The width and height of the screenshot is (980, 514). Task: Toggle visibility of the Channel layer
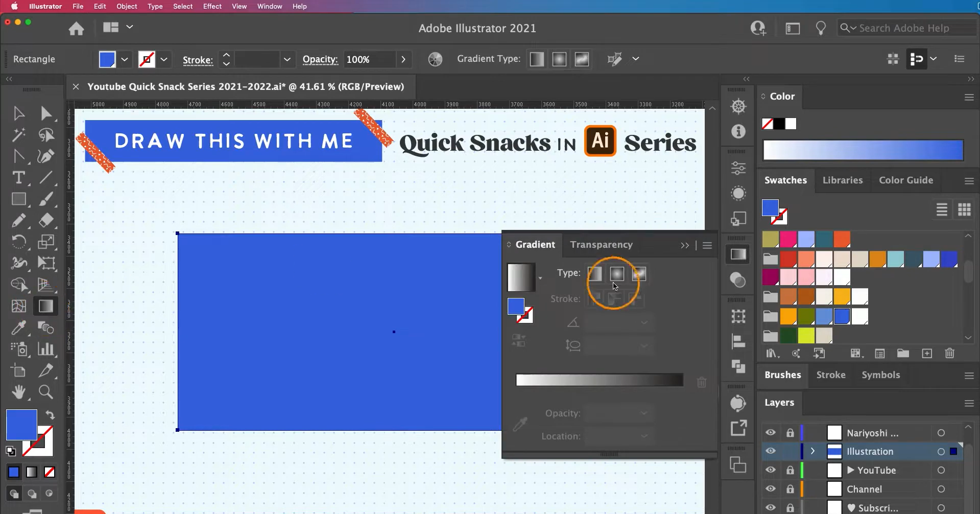click(x=771, y=489)
